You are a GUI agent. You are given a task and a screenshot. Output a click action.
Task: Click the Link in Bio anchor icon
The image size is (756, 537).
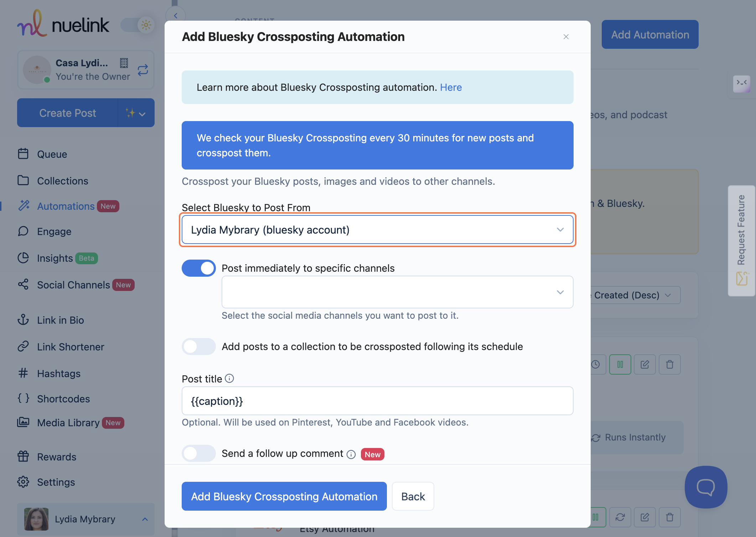tap(23, 319)
